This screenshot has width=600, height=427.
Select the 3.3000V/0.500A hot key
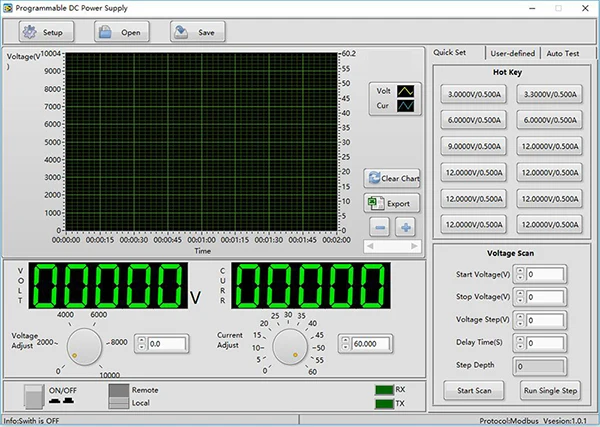pyautogui.click(x=550, y=94)
